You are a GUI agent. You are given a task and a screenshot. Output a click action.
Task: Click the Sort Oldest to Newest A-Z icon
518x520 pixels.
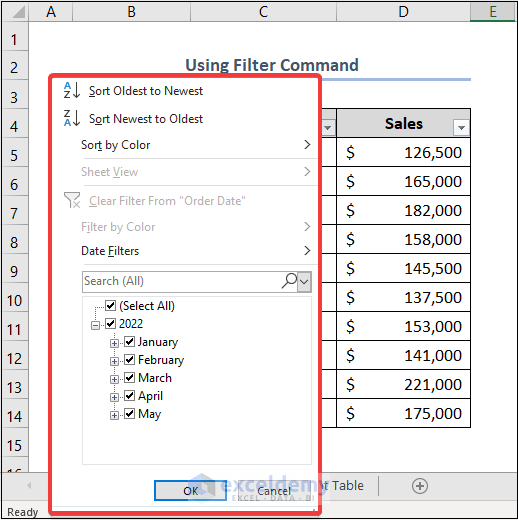tap(72, 90)
